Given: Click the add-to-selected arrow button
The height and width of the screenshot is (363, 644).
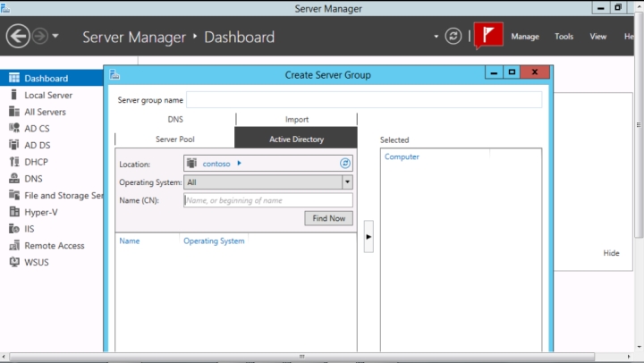Looking at the screenshot, I should [369, 237].
